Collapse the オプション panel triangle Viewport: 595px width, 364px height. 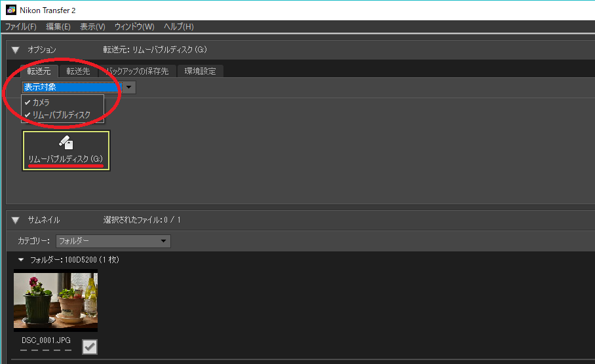click(15, 50)
